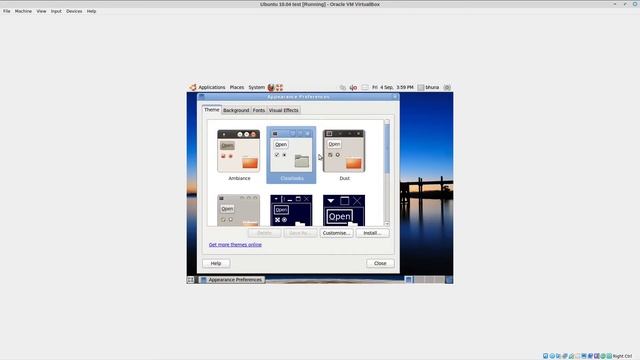640x360 pixels.
Task: Open the Places menu in Ubuntu panel
Action: pyautogui.click(x=237, y=87)
